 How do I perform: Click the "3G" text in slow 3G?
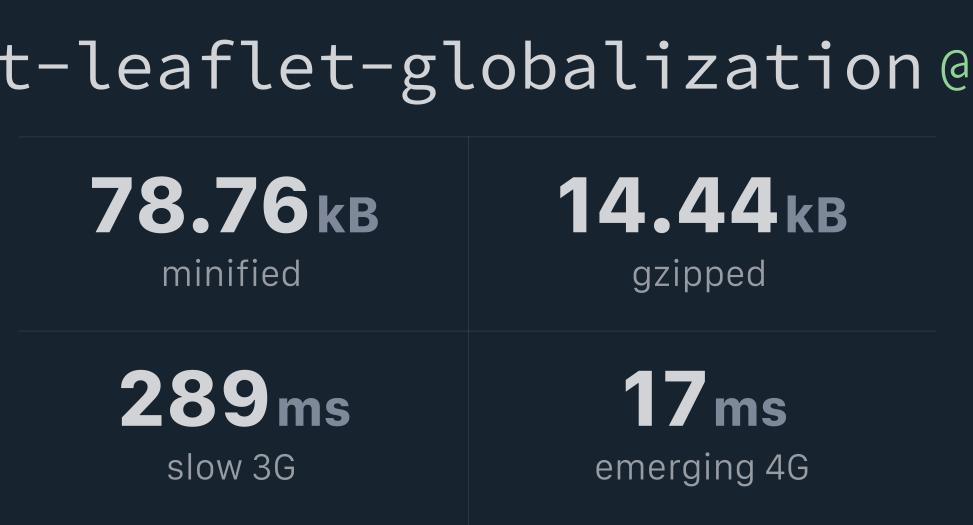(274, 468)
